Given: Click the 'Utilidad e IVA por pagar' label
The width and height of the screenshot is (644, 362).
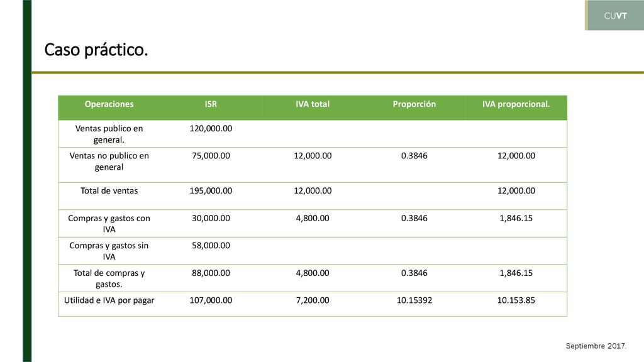Looking at the screenshot, I should pos(109,300).
